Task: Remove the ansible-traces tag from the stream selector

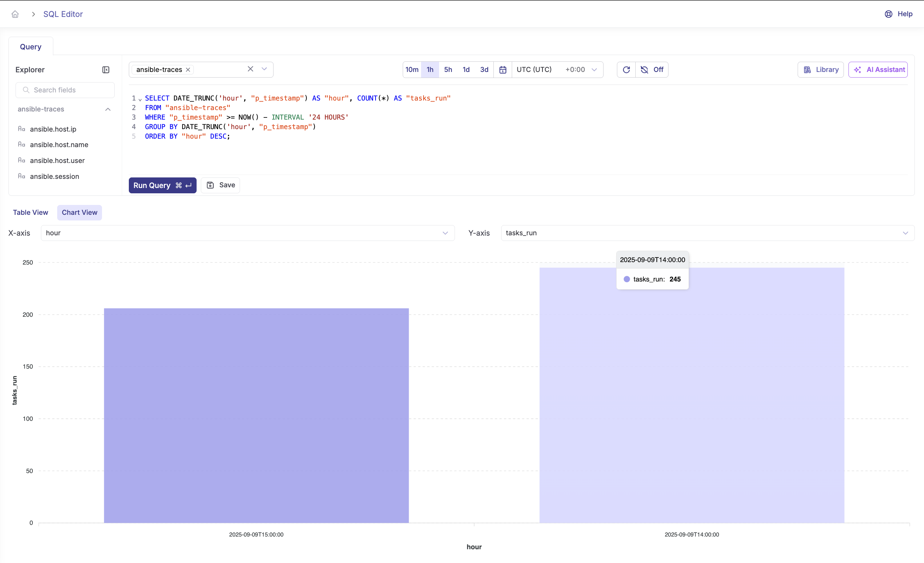Action: tap(188, 70)
